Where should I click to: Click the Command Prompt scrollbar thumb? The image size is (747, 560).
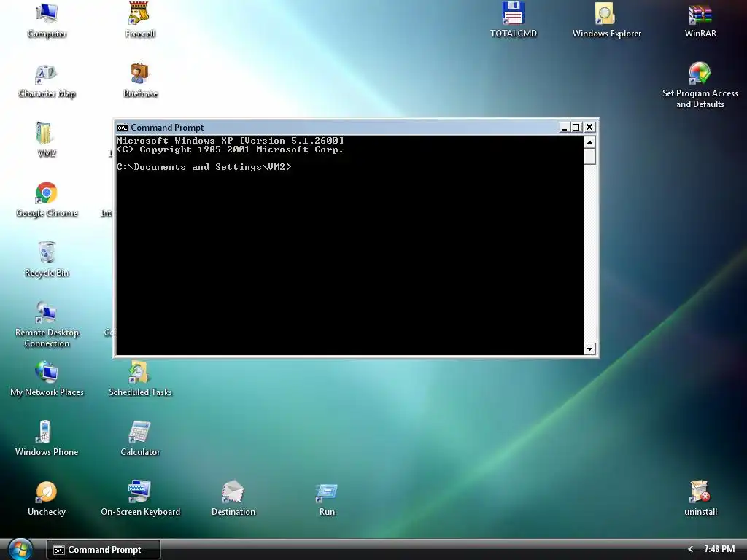pos(589,156)
